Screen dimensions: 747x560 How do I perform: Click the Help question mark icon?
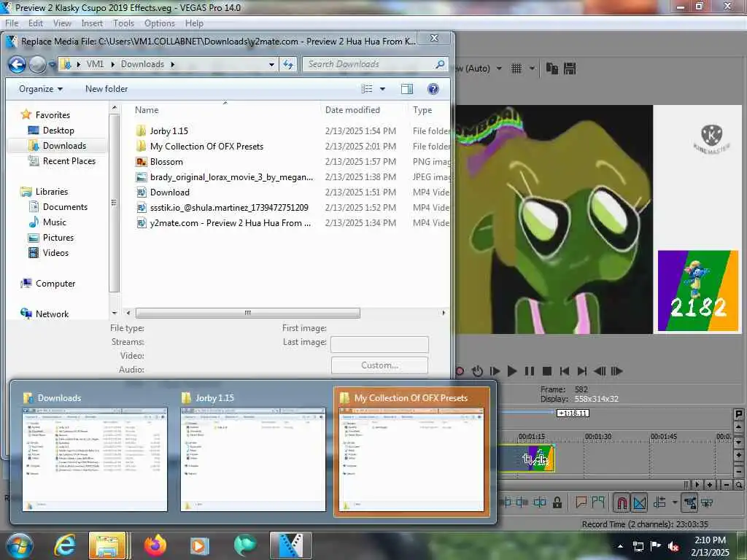[x=433, y=89]
